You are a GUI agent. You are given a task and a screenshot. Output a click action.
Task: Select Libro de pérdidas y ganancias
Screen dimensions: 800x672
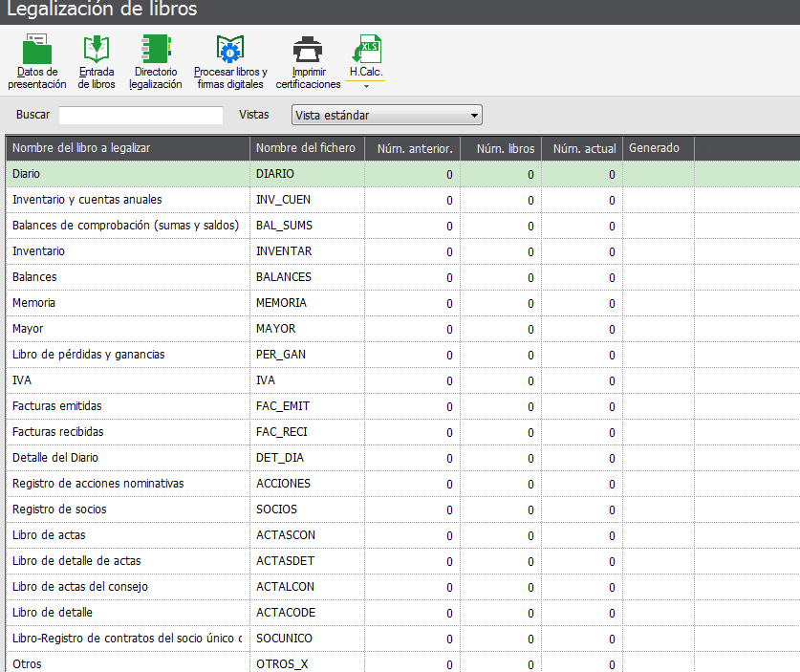pyautogui.click(x=403, y=354)
